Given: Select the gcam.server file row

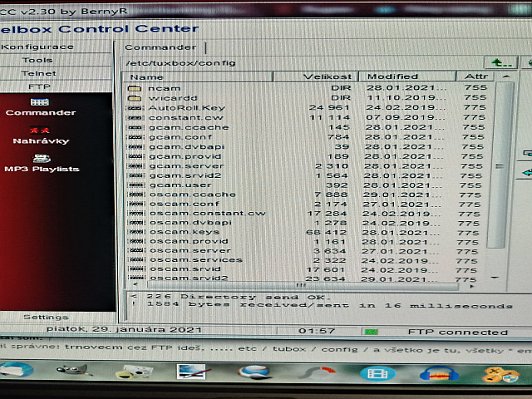Looking at the screenshot, I should 307,166.
